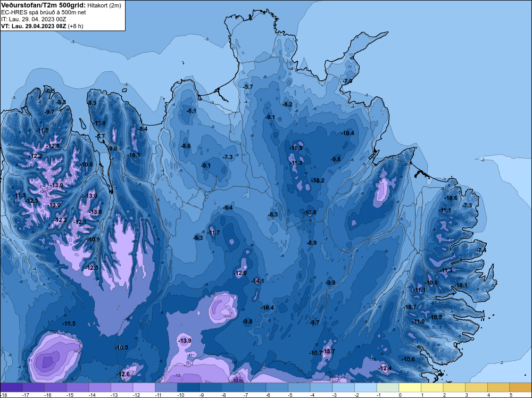Image resolution: width=532 pixels, height=398 pixels.
Task: Click the legend swatch between -15 and -14
Action: pyautogui.click(x=78, y=387)
